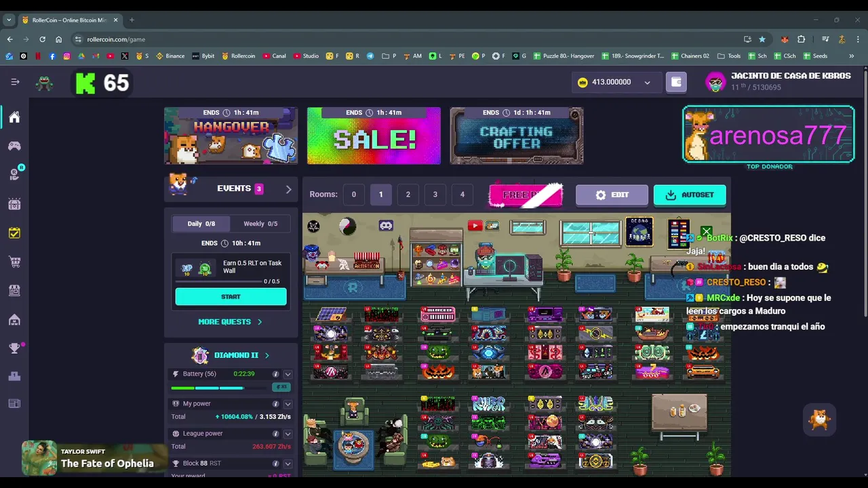The image size is (868, 488).
Task: Click the AUTOSET button
Action: pyautogui.click(x=690, y=195)
